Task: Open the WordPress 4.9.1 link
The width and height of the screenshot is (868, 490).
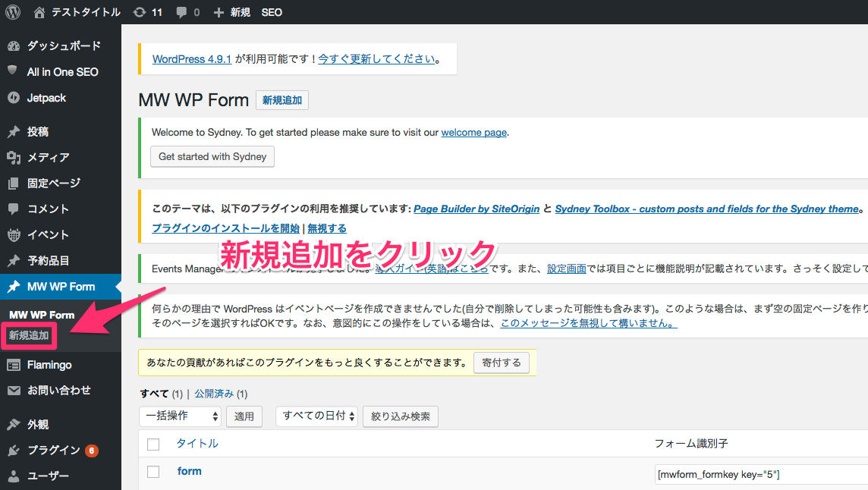Action: pyautogui.click(x=192, y=59)
